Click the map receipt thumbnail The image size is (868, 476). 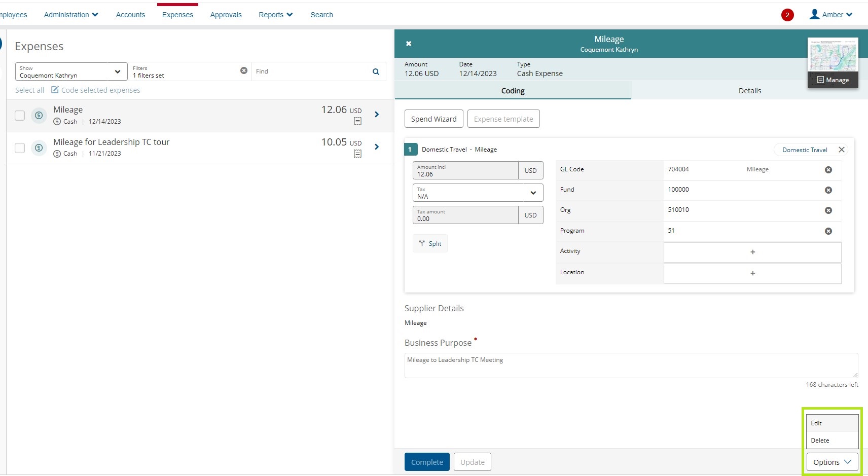(x=833, y=55)
